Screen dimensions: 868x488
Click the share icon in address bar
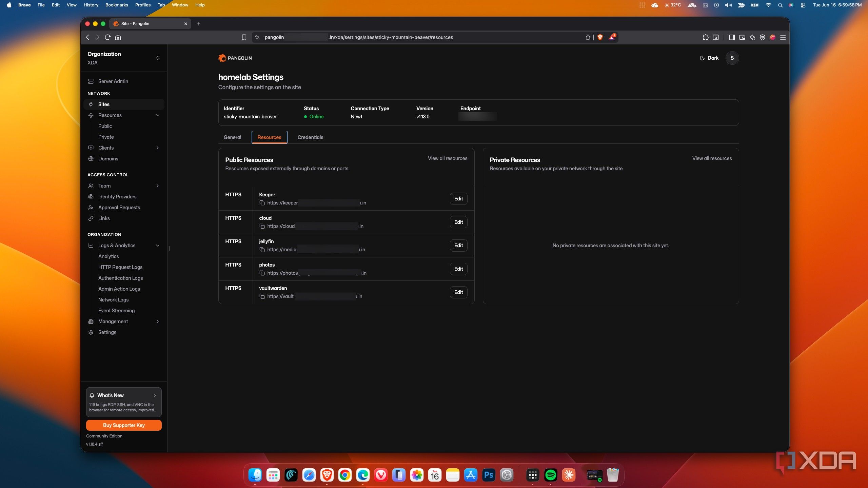point(588,37)
